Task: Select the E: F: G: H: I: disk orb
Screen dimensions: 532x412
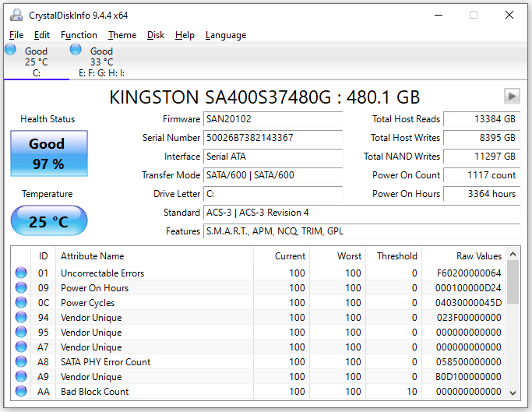Action: point(76,50)
